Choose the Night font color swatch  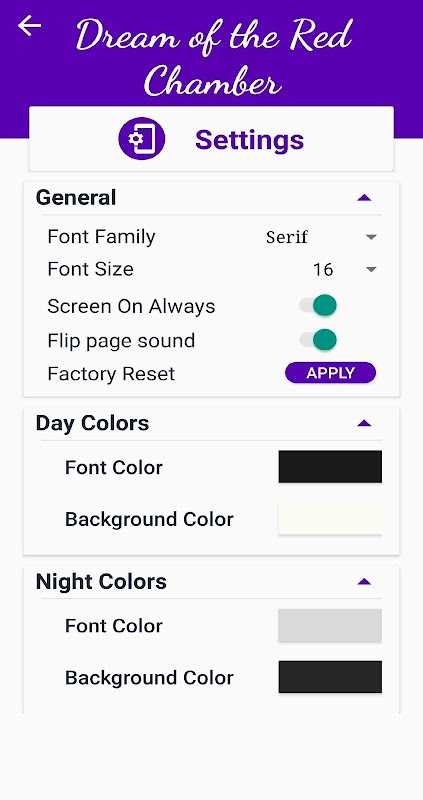coord(330,625)
